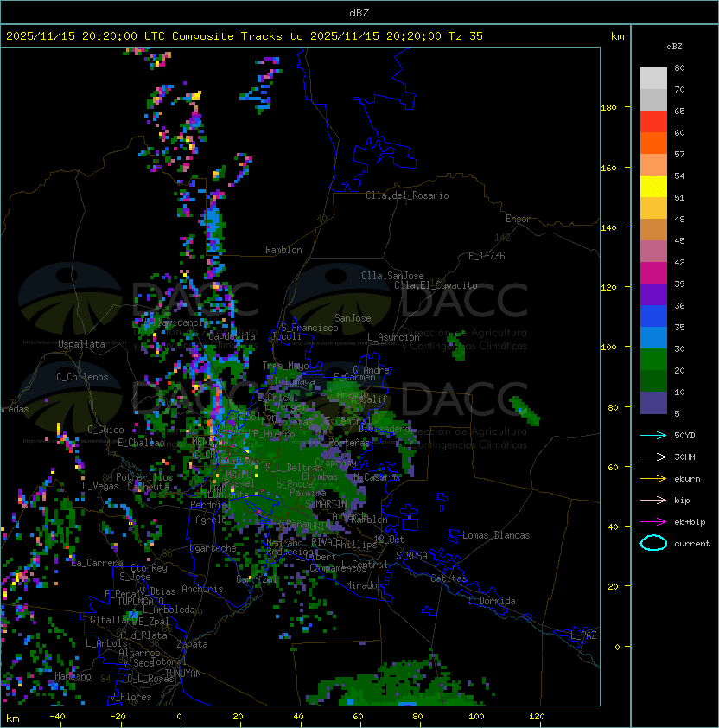Screen dimensions: 719x728
Task: Pick the bright yellow 54 dBZ swatch
Action: [653, 187]
